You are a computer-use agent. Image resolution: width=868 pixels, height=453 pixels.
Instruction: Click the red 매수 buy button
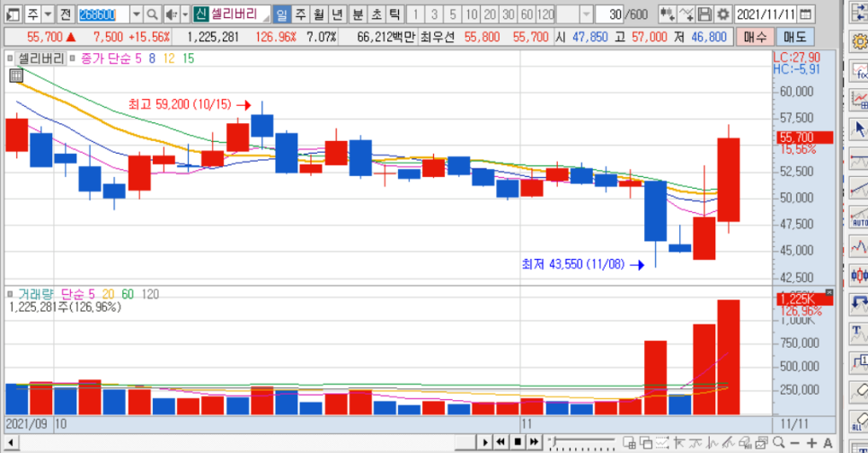755,37
